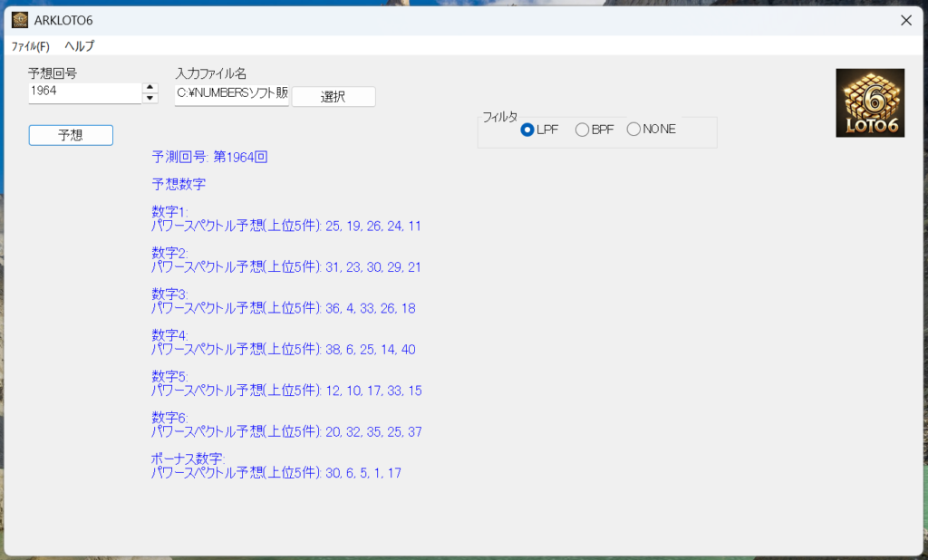This screenshot has width=928, height=560.
Task: Click the ARKLOTO6 app icon in title bar
Action: [19, 20]
